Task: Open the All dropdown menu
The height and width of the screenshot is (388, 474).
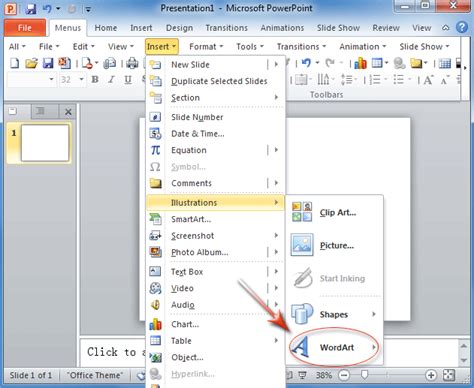Action: click(x=17, y=47)
